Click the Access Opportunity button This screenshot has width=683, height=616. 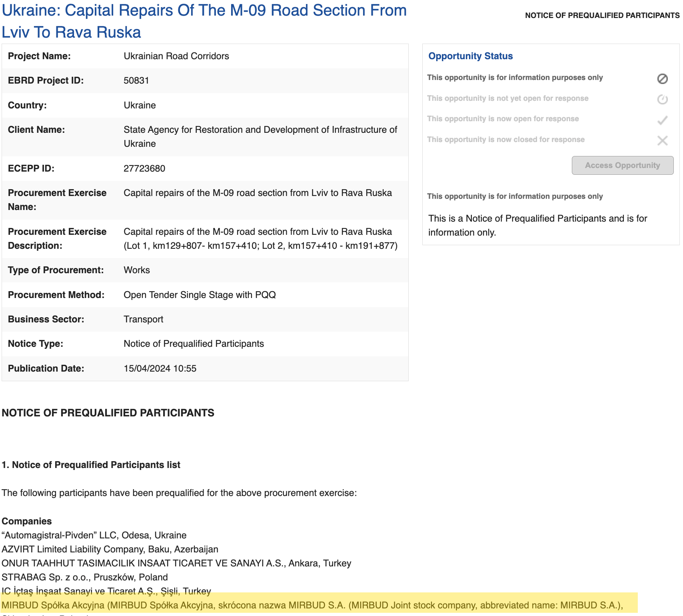622,165
